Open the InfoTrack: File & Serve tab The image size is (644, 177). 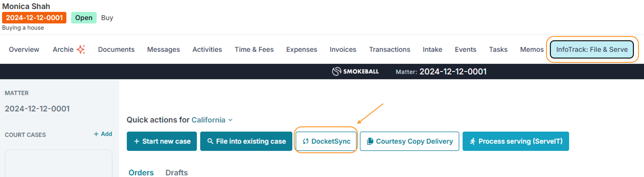[592, 49]
